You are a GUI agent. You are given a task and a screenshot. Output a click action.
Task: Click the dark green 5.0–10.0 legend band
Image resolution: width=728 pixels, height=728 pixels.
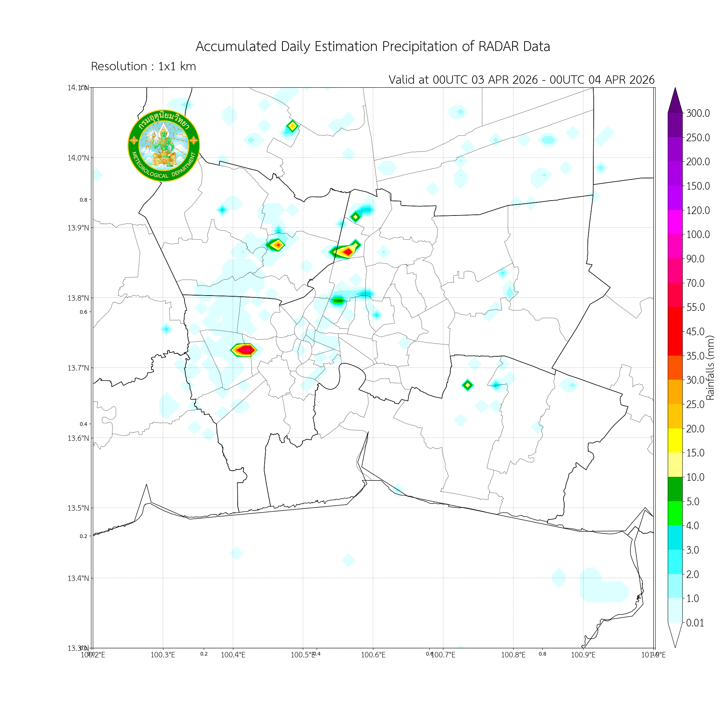(675, 489)
